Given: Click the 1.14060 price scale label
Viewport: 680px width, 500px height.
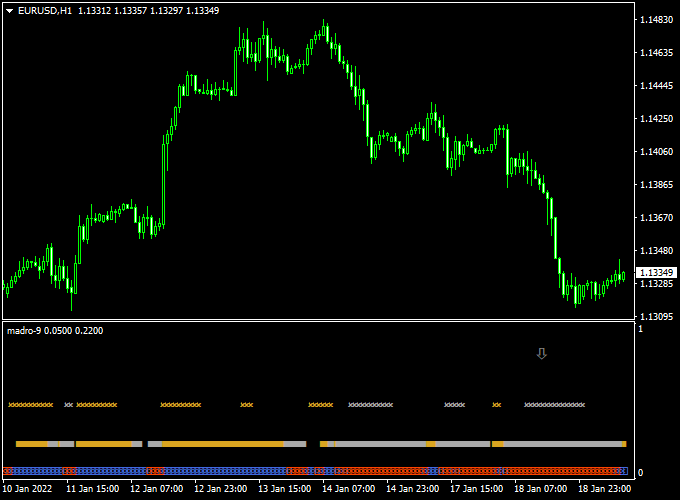Looking at the screenshot, I should 657,151.
